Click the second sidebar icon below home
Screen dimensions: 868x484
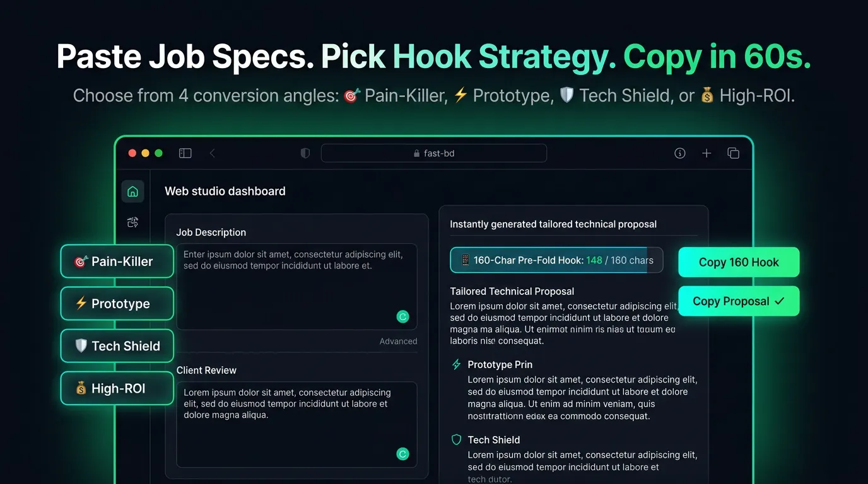132,222
